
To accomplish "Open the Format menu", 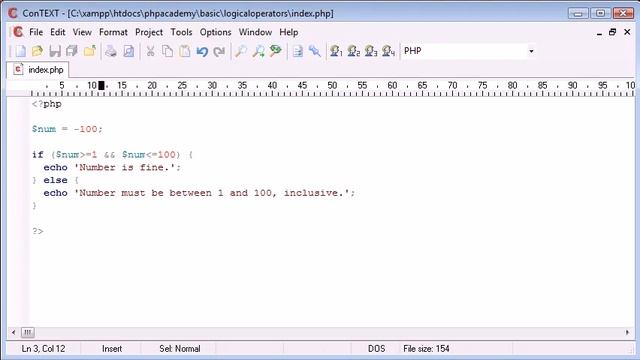I will (113, 32).
